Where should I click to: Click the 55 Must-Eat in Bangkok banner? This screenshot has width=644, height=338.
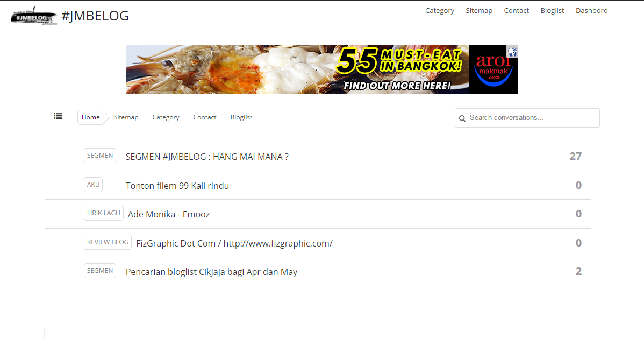tap(321, 69)
